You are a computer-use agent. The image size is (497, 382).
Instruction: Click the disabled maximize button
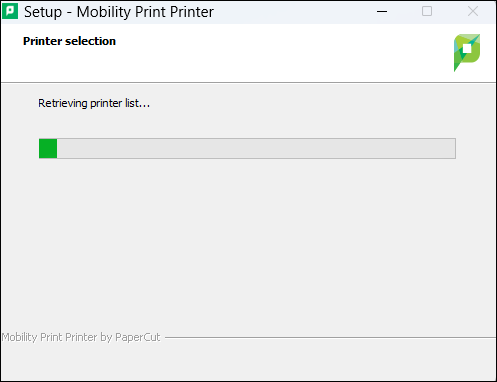(427, 12)
